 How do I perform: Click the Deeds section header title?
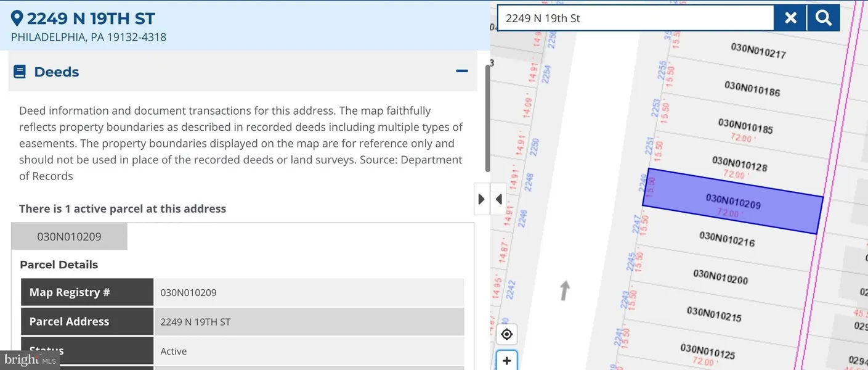tap(56, 72)
